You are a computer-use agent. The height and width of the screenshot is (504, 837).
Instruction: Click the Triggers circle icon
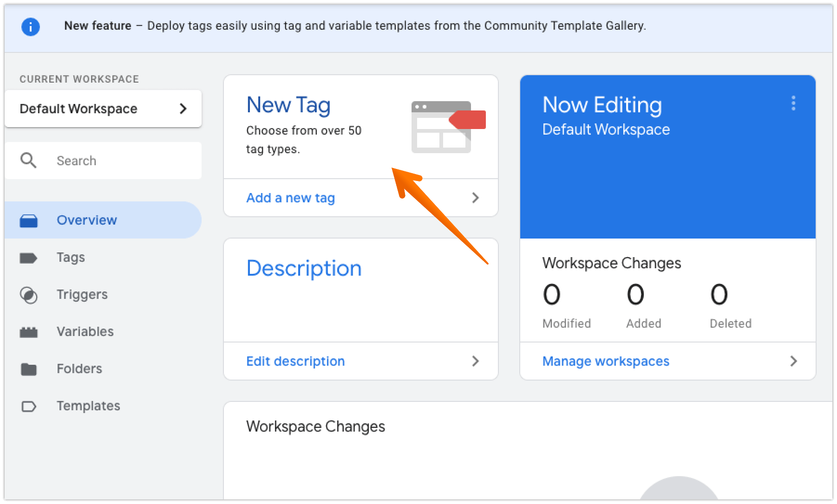[x=29, y=295]
